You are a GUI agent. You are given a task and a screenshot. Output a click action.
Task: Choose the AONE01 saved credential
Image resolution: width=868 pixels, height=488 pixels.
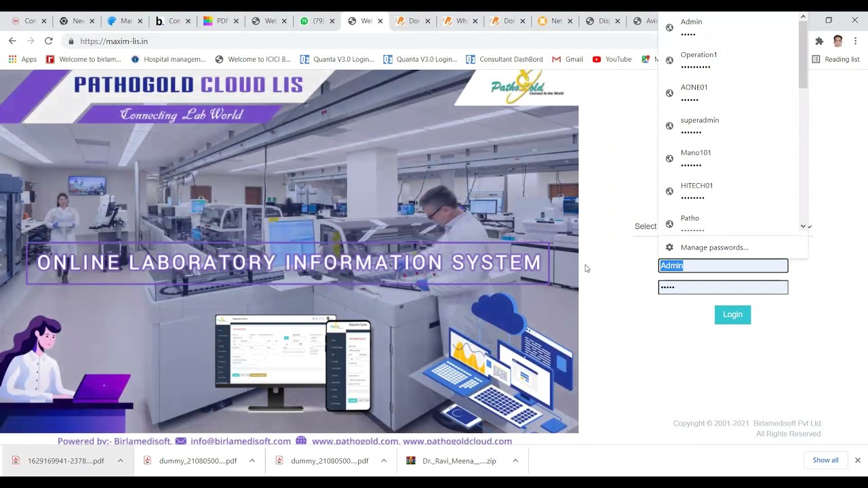coord(729,93)
